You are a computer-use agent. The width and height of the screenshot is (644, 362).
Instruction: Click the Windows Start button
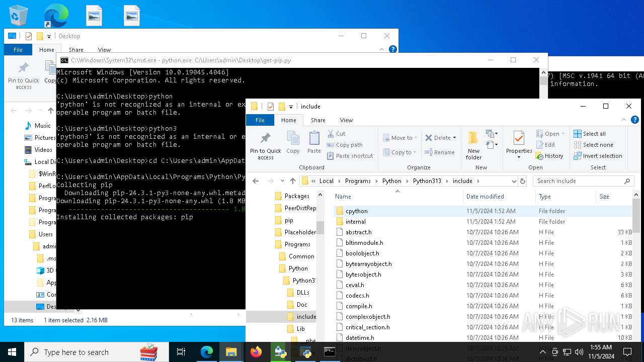coord(12,352)
